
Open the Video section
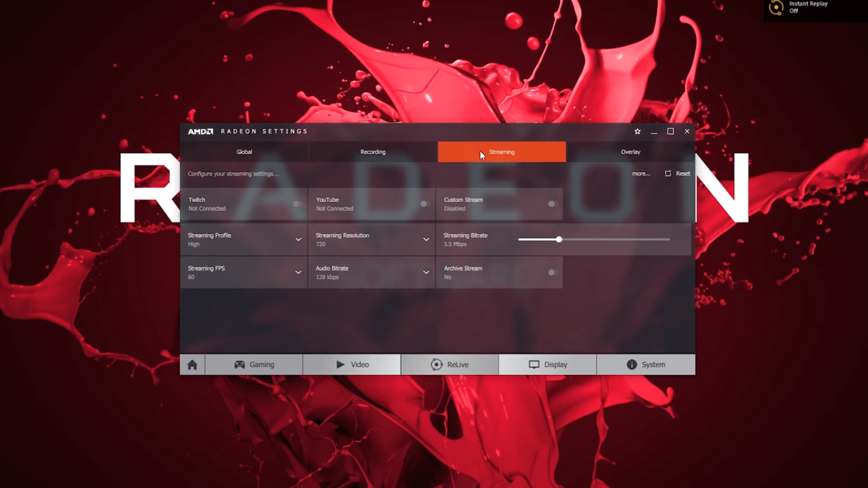(352, 365)
